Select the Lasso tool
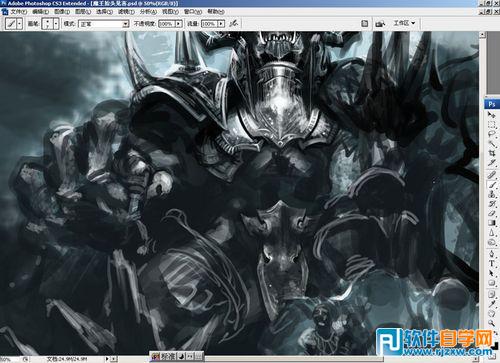Screen dimensions: 500x363 [x=492, y=134]
